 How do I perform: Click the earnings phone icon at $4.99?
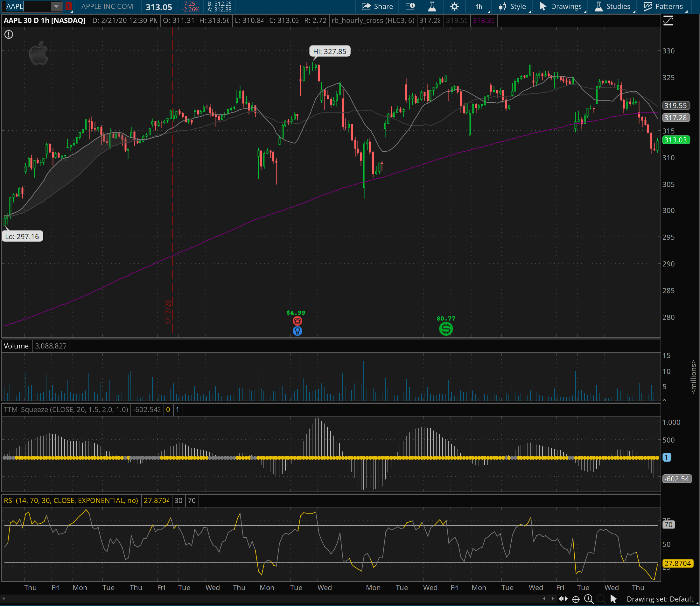click(x=297, y=321)
